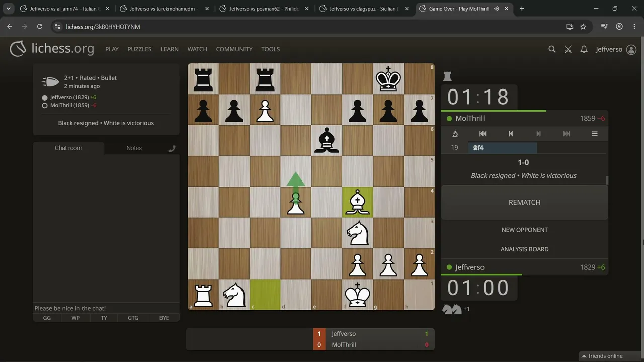Select move 19 Bf4 in move list
Image resolution: width=644 pixels, height=362 pixels.
click(x=503, y=148)
